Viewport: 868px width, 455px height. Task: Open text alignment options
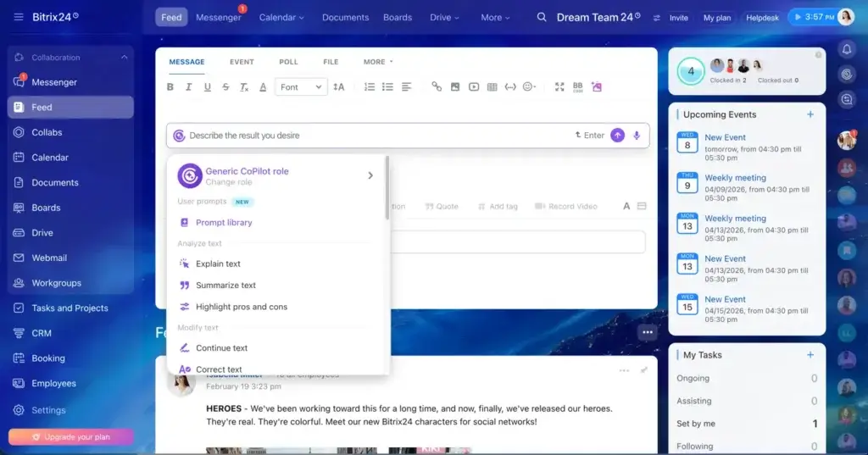[406, 87]
